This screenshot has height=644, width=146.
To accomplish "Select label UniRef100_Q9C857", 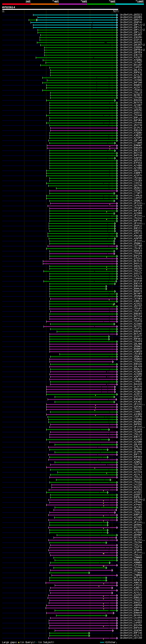I will click(131, 35).
